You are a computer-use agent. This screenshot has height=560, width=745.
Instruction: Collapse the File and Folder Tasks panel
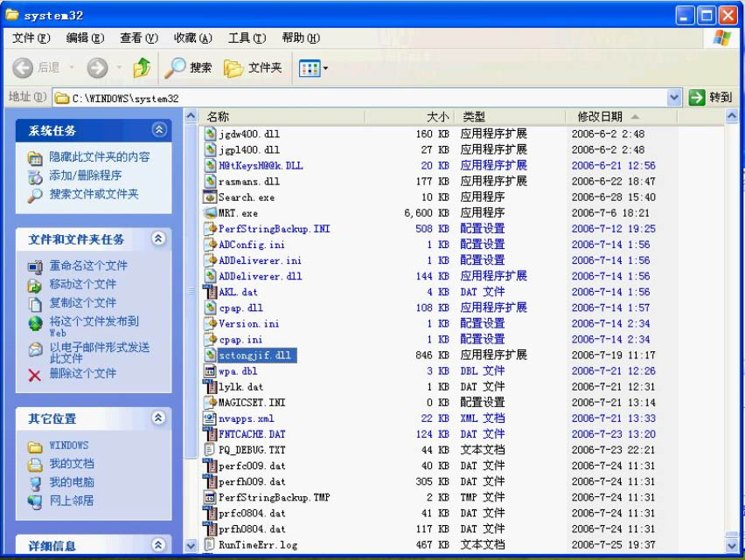click(x=158, y=239)
